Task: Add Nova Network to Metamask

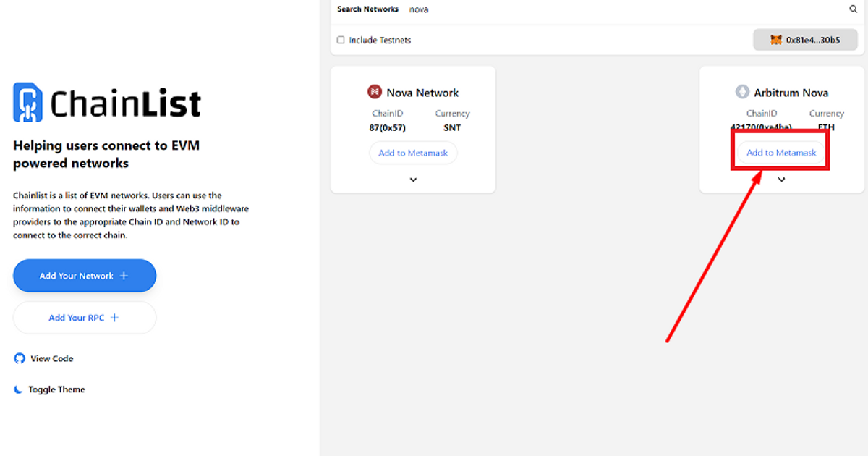Action: (413, 153)
